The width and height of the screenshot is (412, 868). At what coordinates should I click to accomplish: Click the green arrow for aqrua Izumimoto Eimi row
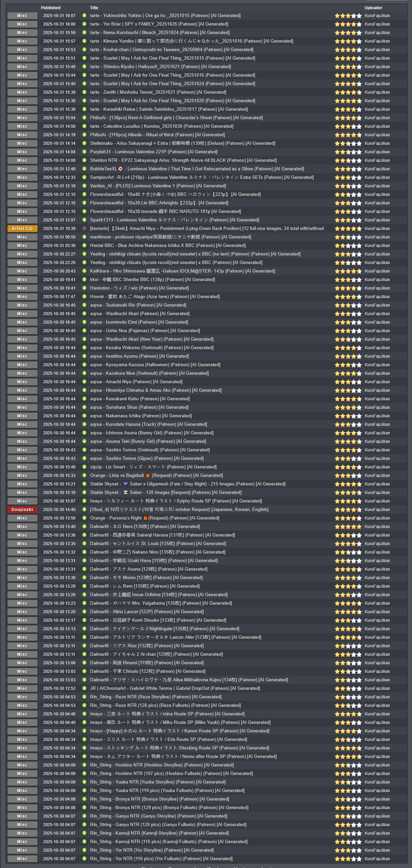tap(84, 322)
